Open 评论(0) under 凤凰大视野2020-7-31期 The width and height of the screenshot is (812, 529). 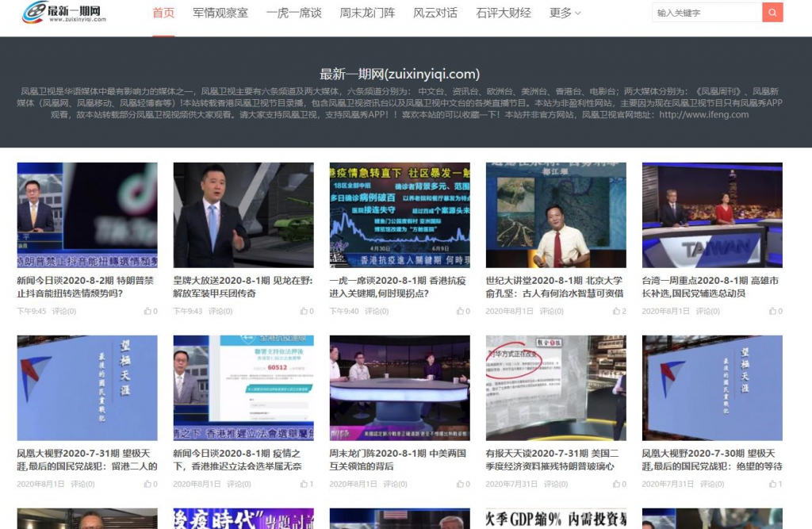click(82, 484)
